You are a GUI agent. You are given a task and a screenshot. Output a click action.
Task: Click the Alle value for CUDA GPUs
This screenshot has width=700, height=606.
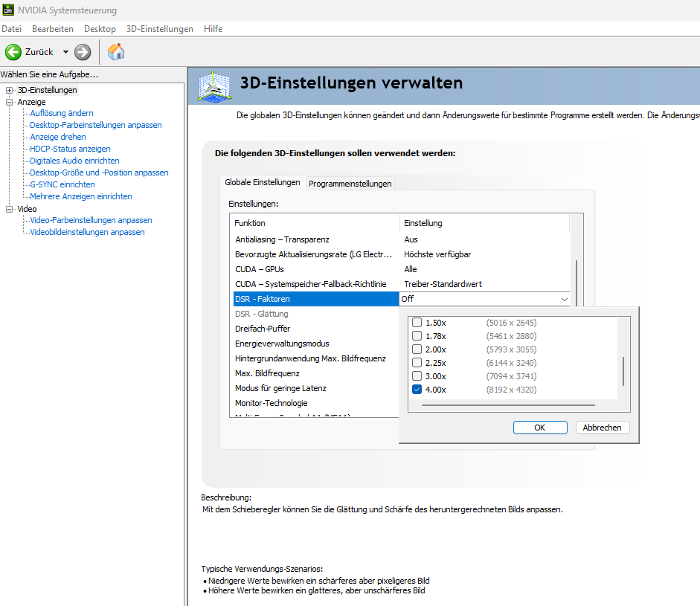(x=411, y=269)
